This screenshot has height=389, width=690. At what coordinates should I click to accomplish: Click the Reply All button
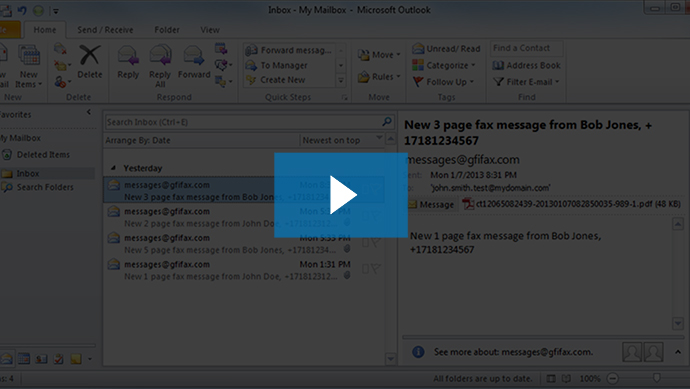160,66
